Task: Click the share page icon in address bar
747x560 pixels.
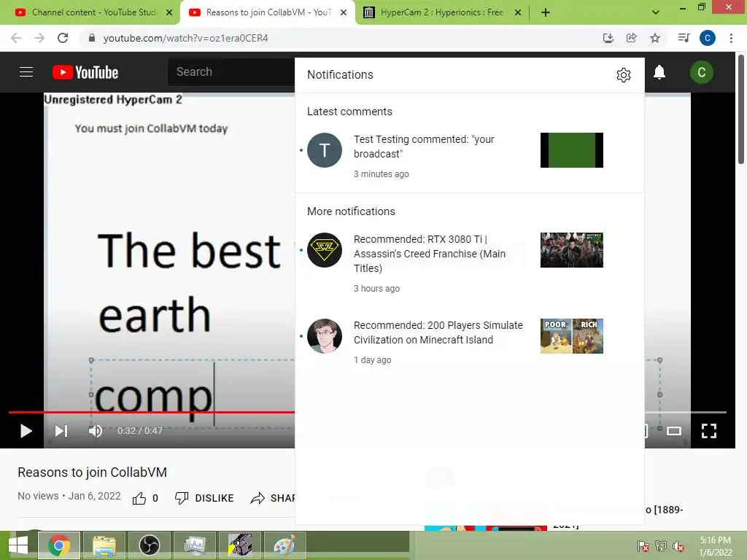Action: [x=631, y=38]
